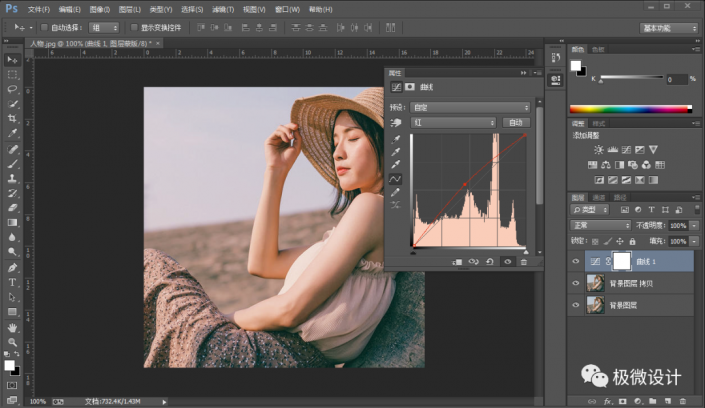
Task: Reset Curves adjustment to defaults
Action: 490,262
